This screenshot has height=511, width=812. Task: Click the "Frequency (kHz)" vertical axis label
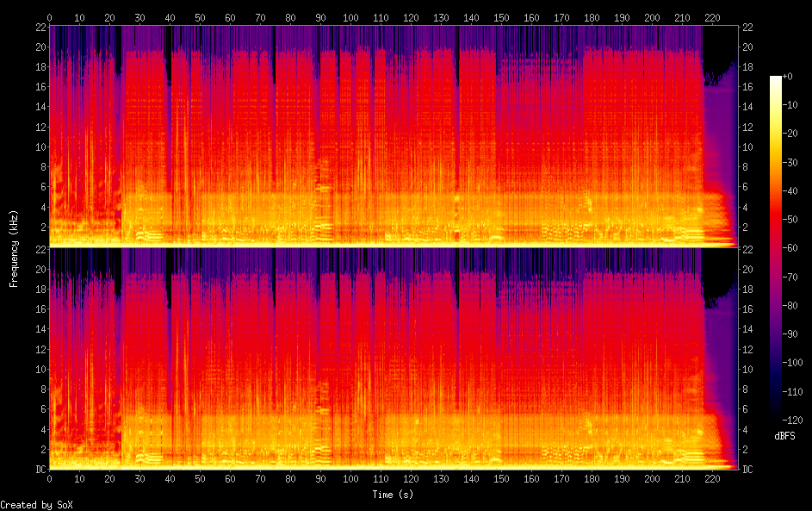14,247
